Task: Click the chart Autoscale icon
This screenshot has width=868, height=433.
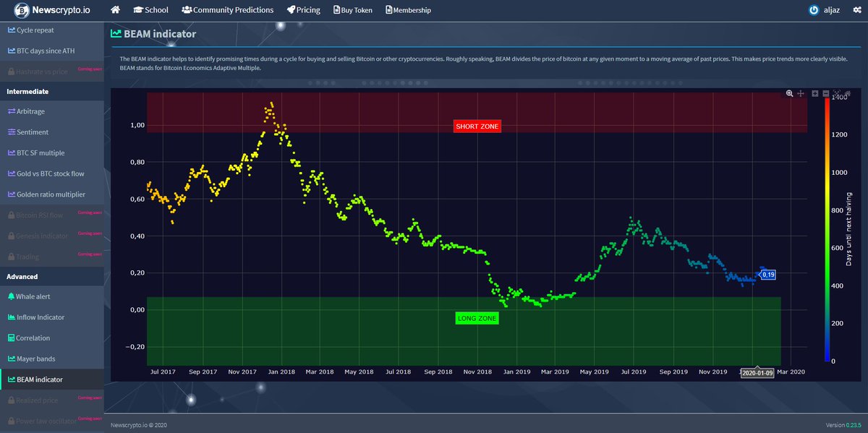Action: 837,94
